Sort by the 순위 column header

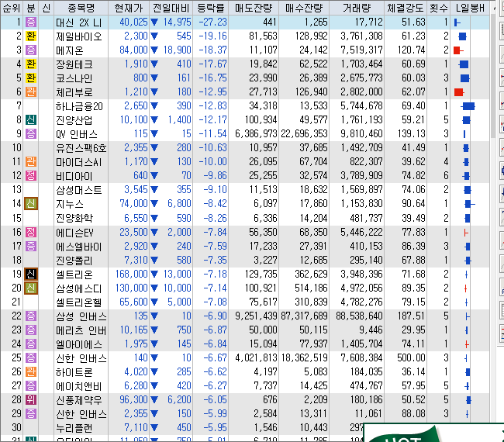click(12, 8)
